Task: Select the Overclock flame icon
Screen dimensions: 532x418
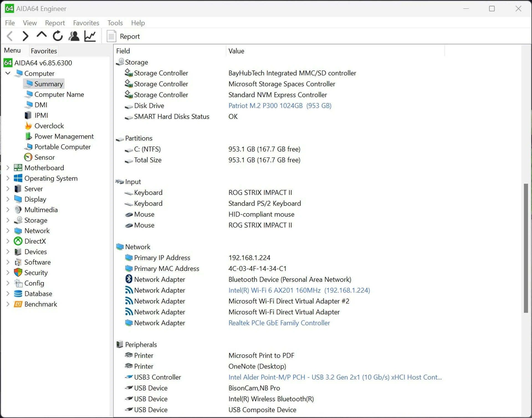Action: click(28, 126)
